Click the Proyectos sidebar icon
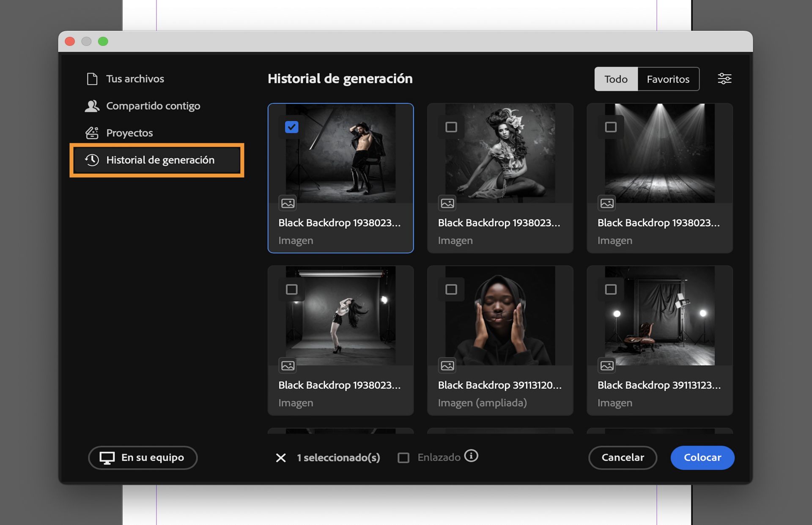 pos(92,133)
